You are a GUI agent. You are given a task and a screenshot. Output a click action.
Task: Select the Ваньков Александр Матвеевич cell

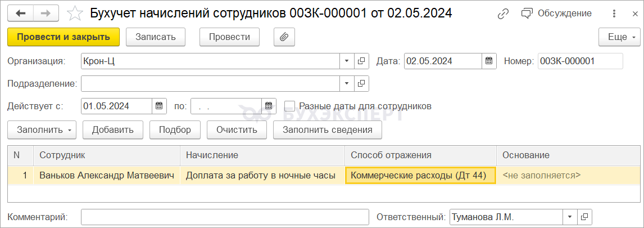coord(106,175)
